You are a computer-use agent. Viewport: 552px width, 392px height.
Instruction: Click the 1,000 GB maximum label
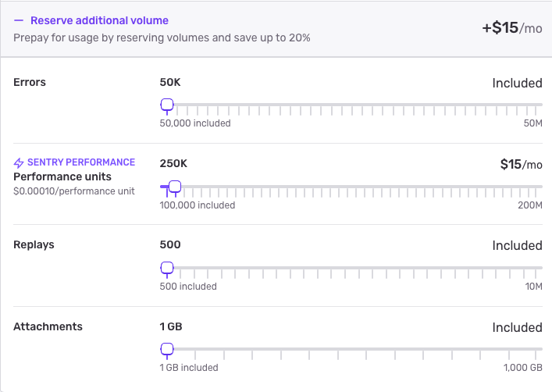click(523, 367)
